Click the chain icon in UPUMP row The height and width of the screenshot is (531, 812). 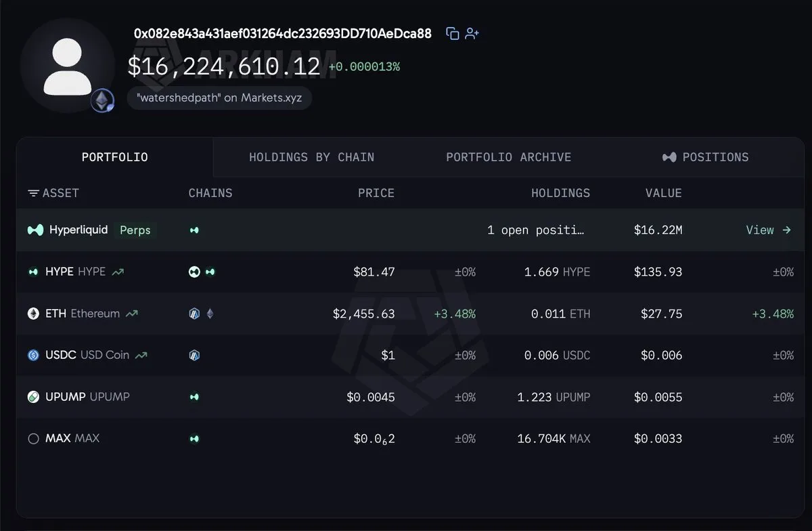click(194, 397)
